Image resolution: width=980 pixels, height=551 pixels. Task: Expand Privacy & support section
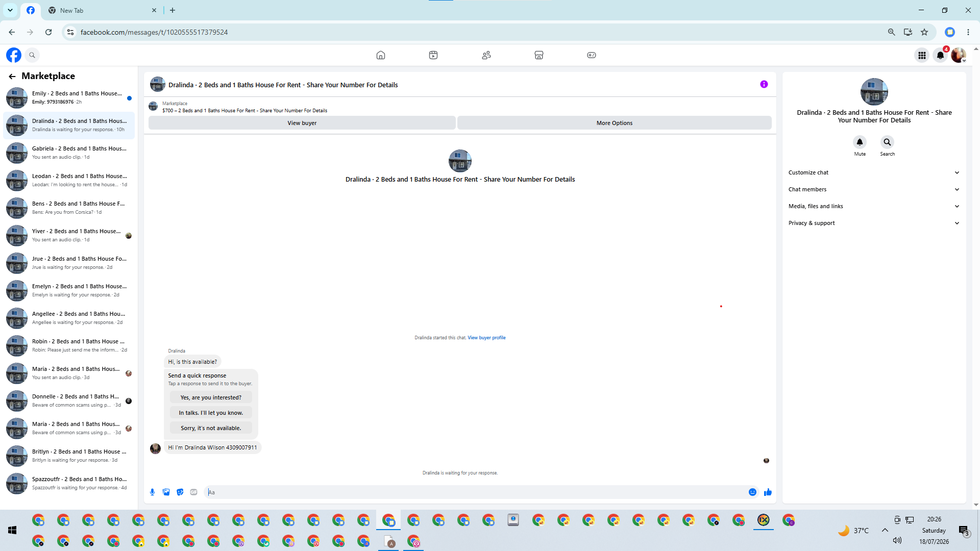[x=874, y=223]
